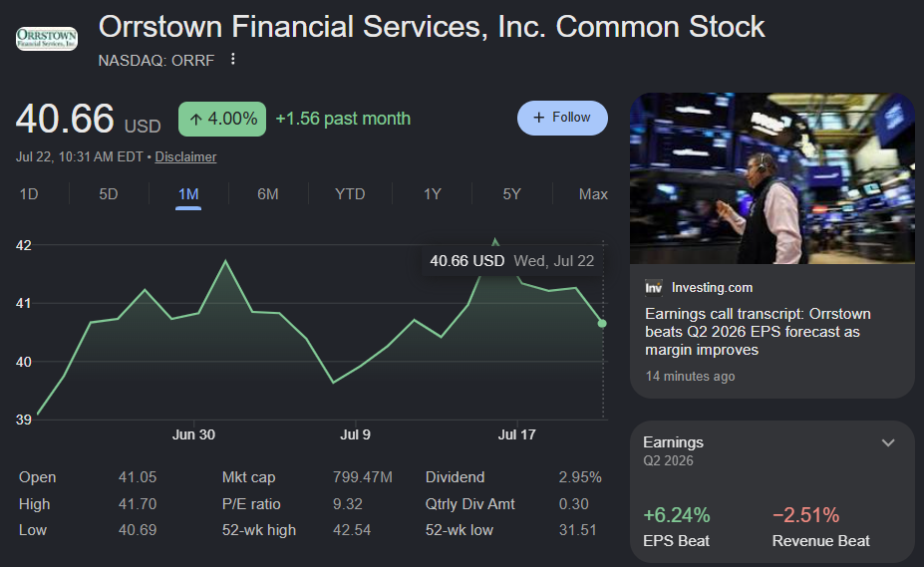Viewport: 924px width, 567px height.
Task: Click the High value 41.70
Action: 138,504
